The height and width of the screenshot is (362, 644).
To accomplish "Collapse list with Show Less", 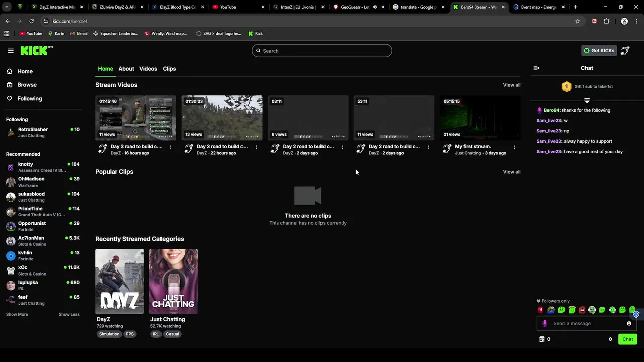I will (x=69, y=314).
